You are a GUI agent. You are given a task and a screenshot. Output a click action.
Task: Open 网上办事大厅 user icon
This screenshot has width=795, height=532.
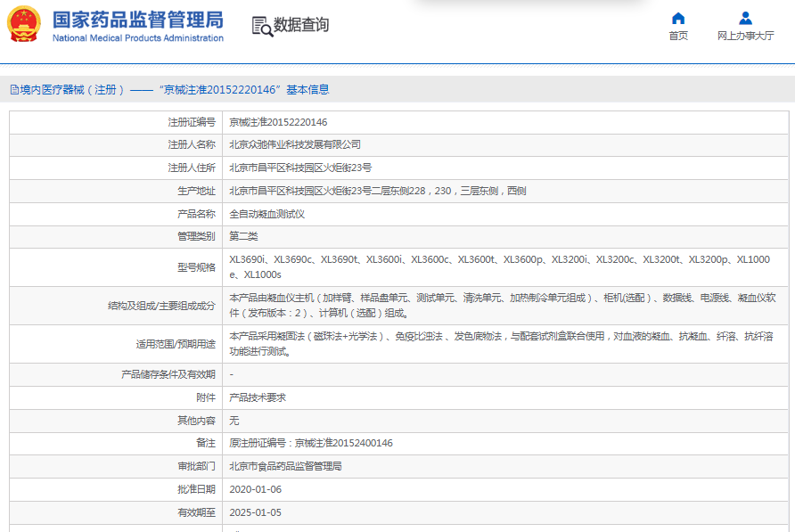(x=745, y=18)
